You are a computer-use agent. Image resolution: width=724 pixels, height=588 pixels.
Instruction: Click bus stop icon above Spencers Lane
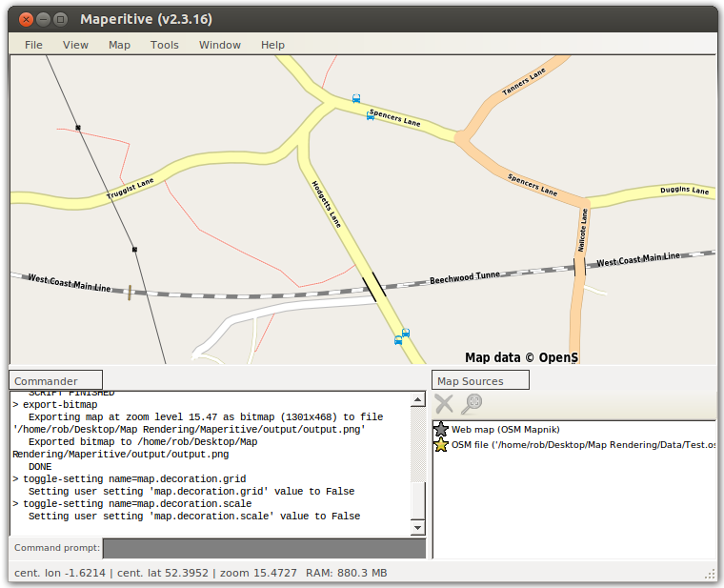pos(356,98)
